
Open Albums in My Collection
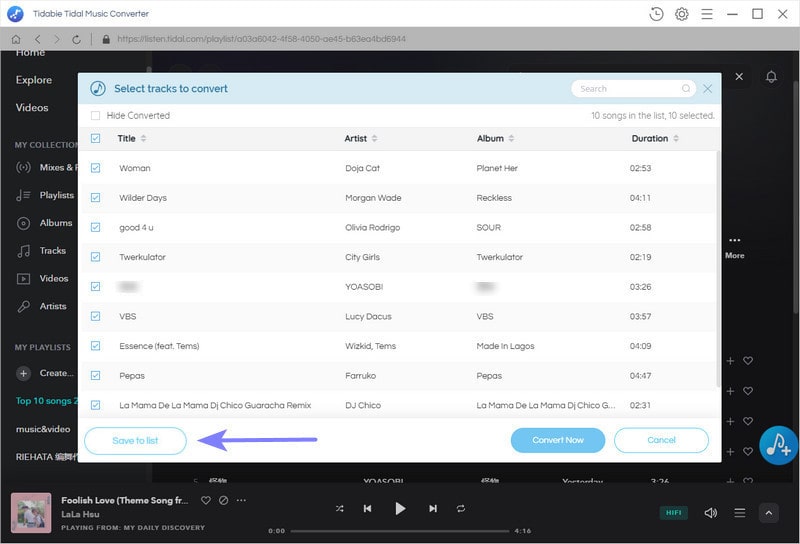(x=44, y=223)
